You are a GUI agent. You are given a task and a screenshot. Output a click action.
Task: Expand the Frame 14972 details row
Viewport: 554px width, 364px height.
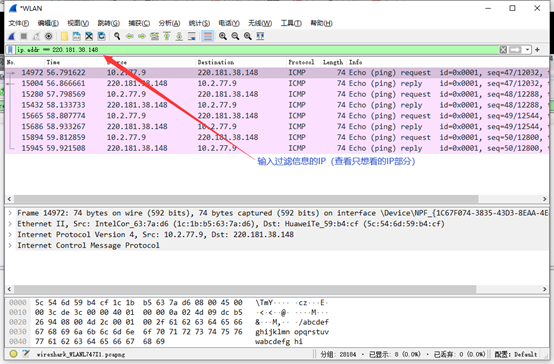coord(10,213)
